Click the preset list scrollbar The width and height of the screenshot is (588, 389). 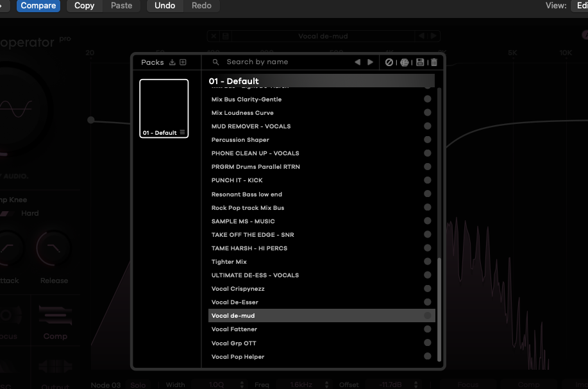(x=439, y=308)
